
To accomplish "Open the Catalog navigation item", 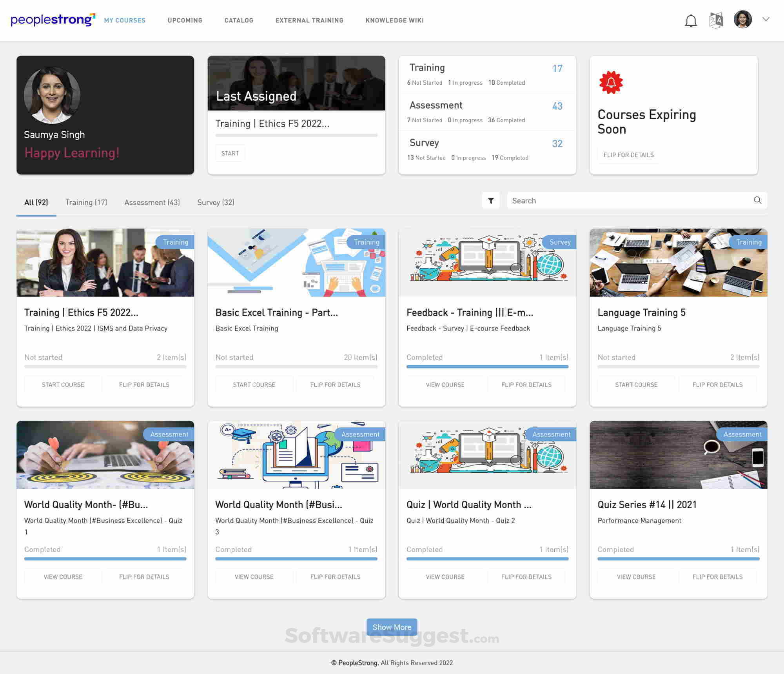I will [239, 20].
